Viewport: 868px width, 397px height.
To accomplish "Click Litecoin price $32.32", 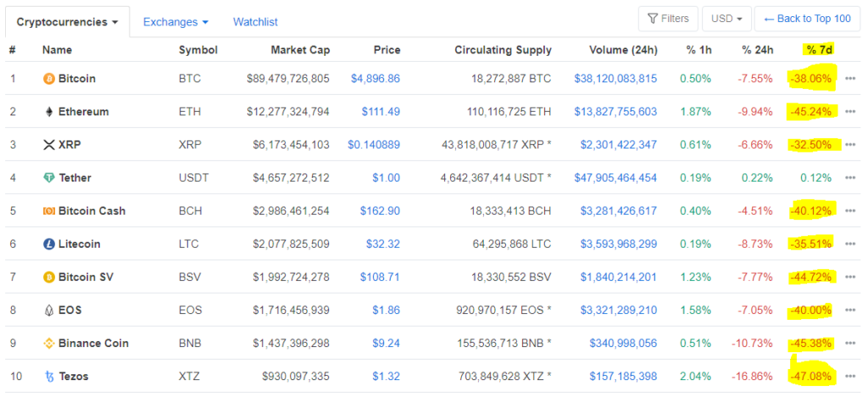I will tap(383, 243).
